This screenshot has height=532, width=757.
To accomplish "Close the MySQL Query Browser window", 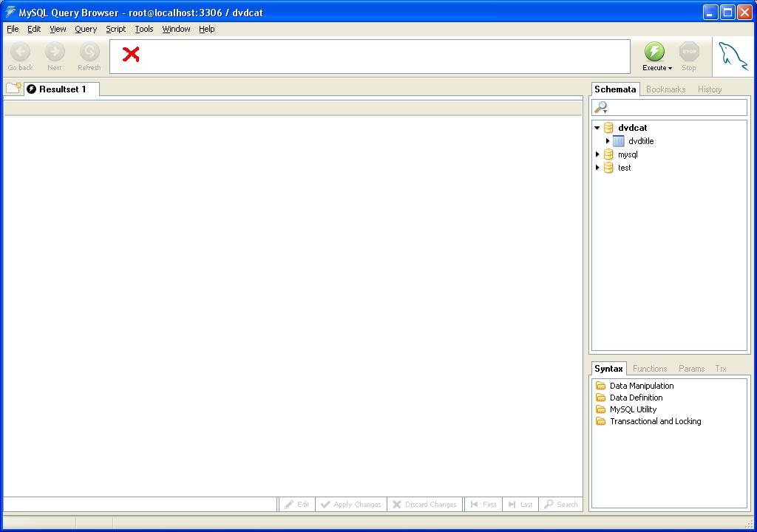I will tap(744, 12).
